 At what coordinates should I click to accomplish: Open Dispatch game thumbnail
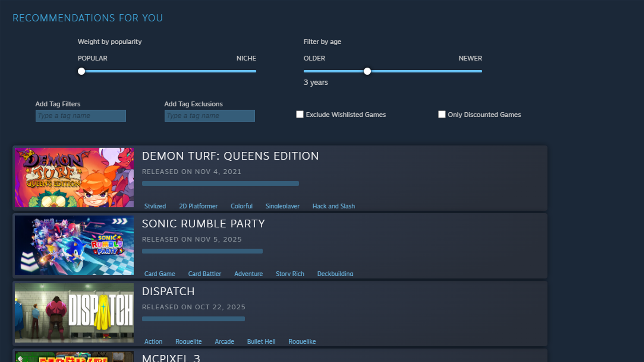pos(74,313)
